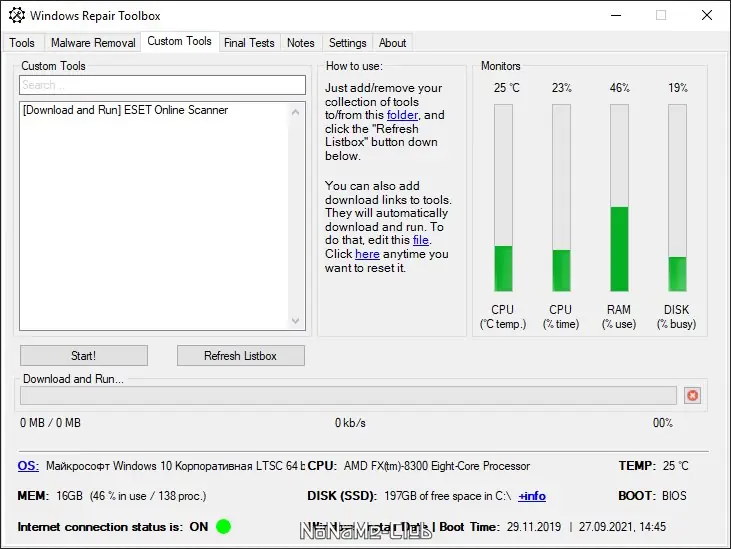Show the About tab
Viewport: 731px width, 549px height.
click(393, 43)
